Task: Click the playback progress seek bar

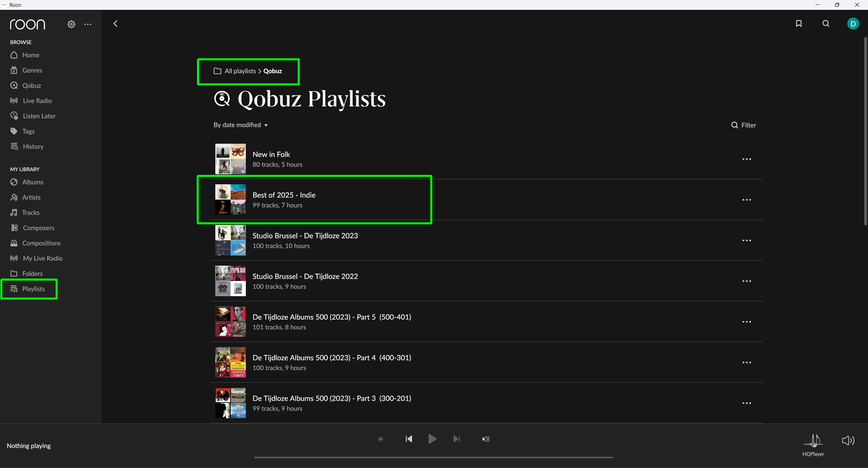Action: pos(434,457)
